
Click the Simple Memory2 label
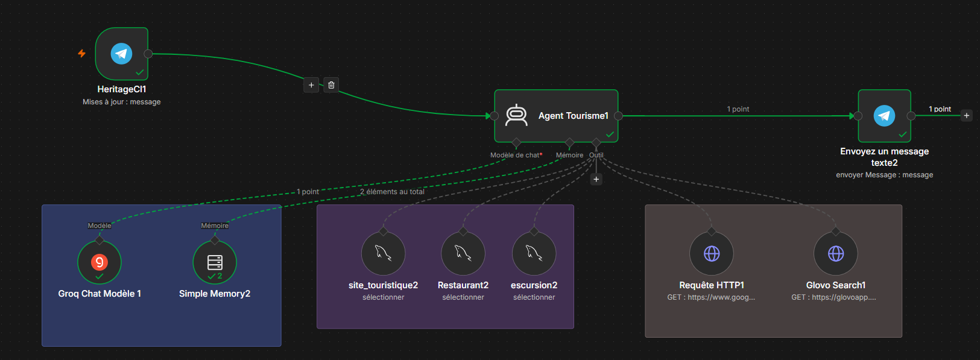point(215,294)
